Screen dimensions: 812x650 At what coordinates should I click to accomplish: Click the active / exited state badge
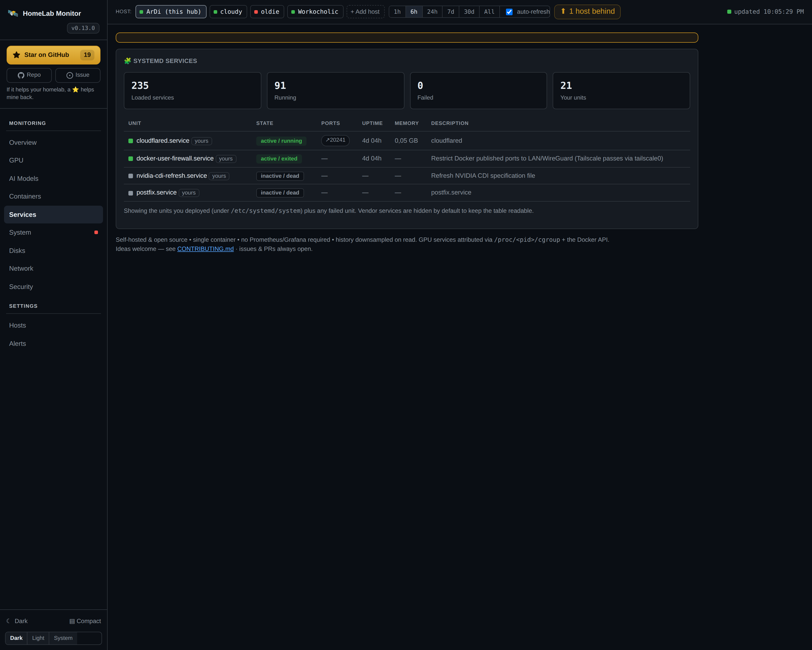point(279,159)
